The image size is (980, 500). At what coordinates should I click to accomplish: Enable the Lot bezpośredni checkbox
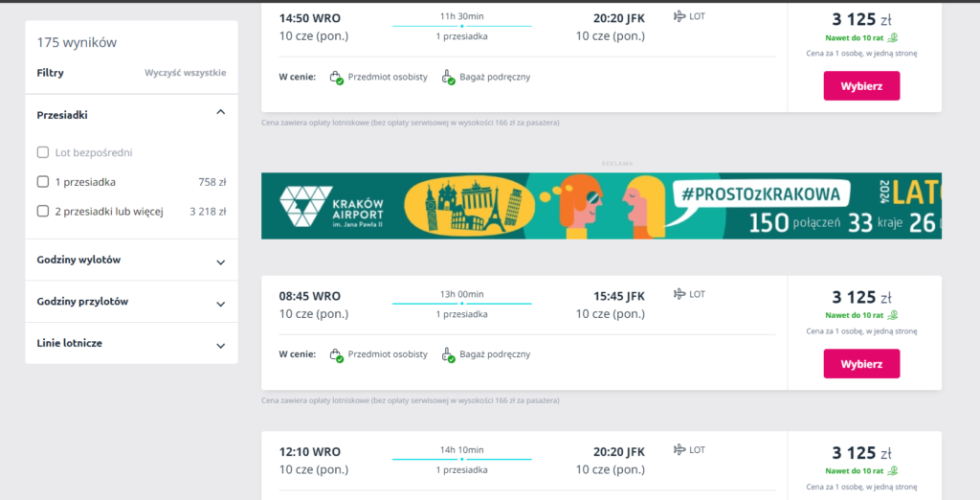[x=43, y=152]
